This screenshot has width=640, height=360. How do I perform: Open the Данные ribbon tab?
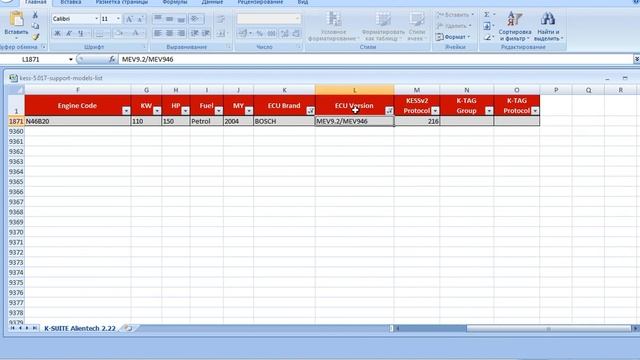click(212, 2)
